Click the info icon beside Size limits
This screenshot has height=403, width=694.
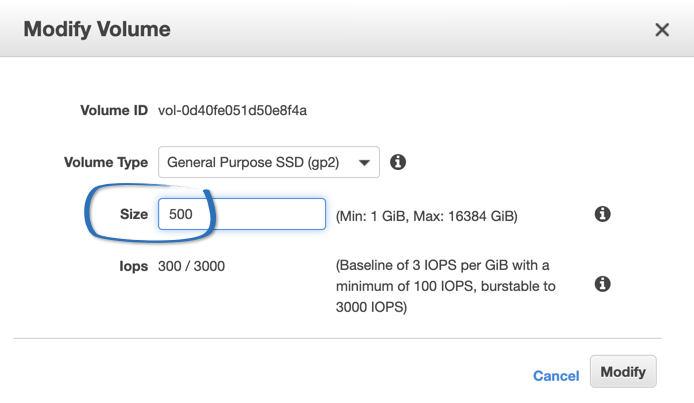(x=602, y=214)
